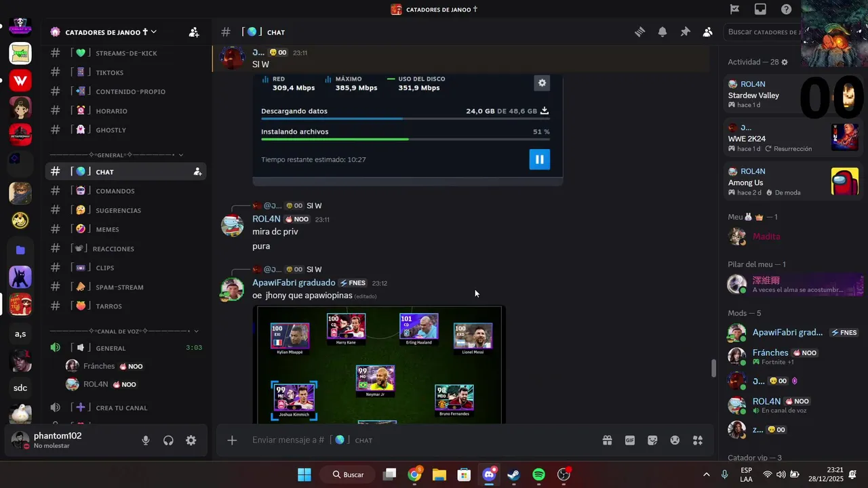Viewport: 868px width, 488px height.
Task: Open the emoji picker icon
Action: tap(675, 440)
